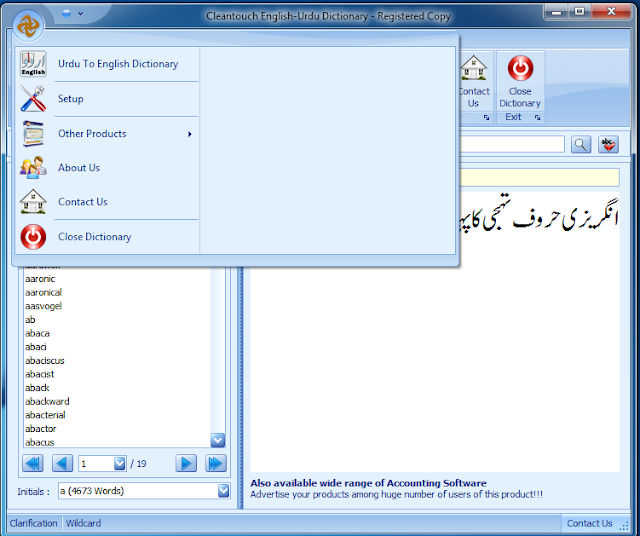Click the 'Advertise your products' text line

pos(396,495)
